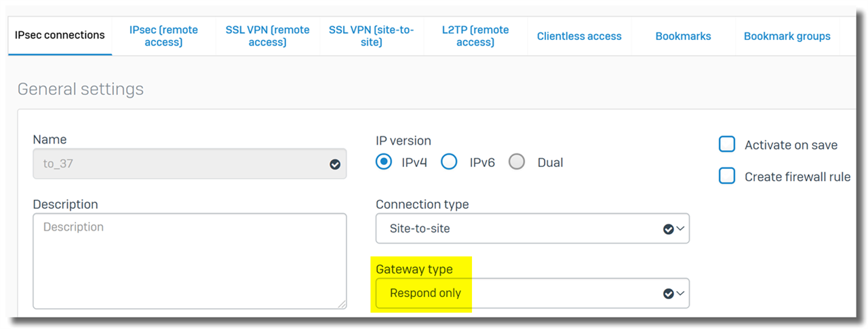Click inside the Description text area
The width and height of the screenshot is (868, 329).
(190, 261)
